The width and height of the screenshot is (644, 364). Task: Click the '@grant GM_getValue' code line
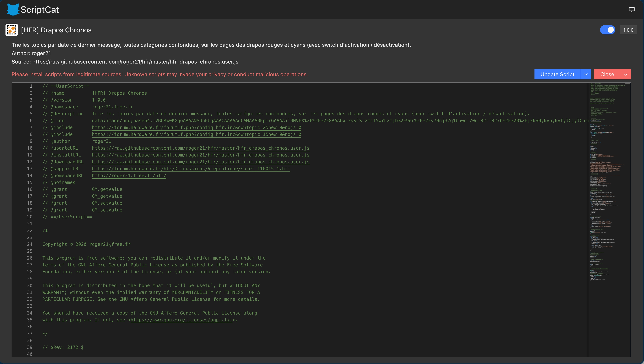click(x=82, y=196)
